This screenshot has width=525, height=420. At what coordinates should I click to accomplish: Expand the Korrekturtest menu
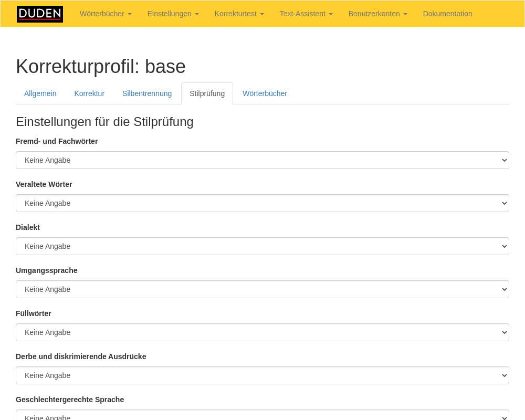(239, 14)
